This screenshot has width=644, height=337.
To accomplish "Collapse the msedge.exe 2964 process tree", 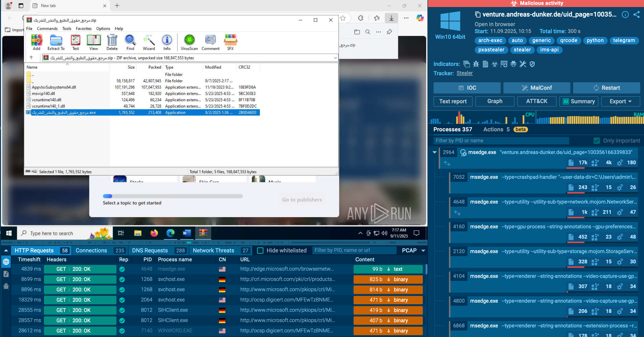I will pyautogui.click(x=434, y=152).
